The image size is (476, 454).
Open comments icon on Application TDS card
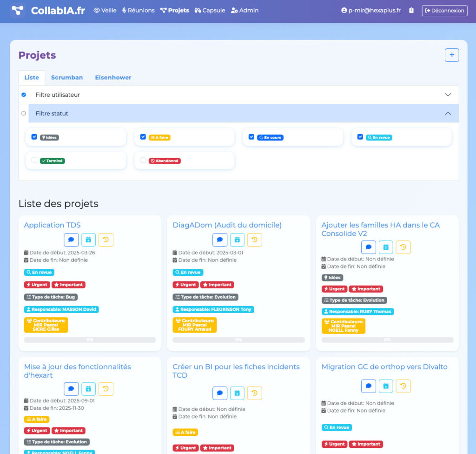pos(71,240)
